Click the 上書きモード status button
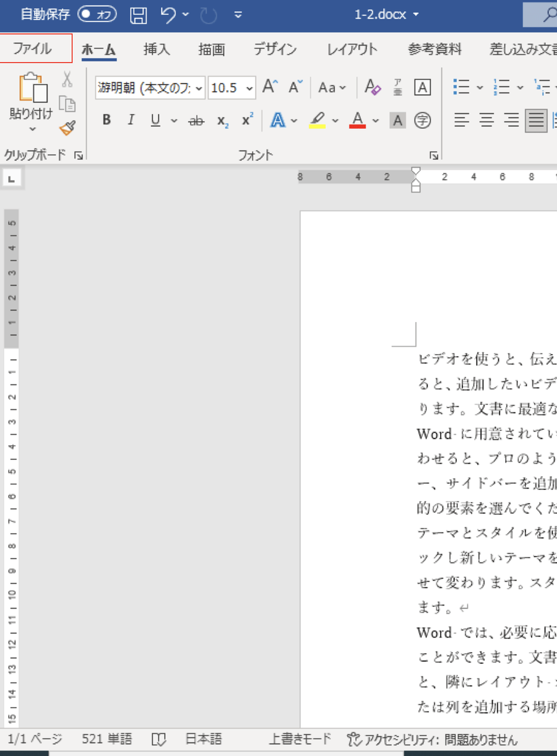Image resolution: width=557 pixels, height=756 pixels. point(300,739)
